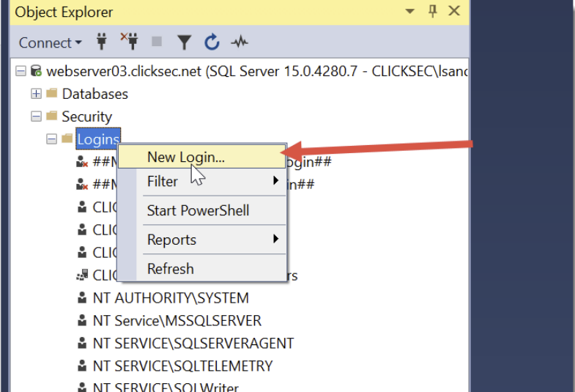
Task: Collapse the Security folder
Action: point(36,117)
